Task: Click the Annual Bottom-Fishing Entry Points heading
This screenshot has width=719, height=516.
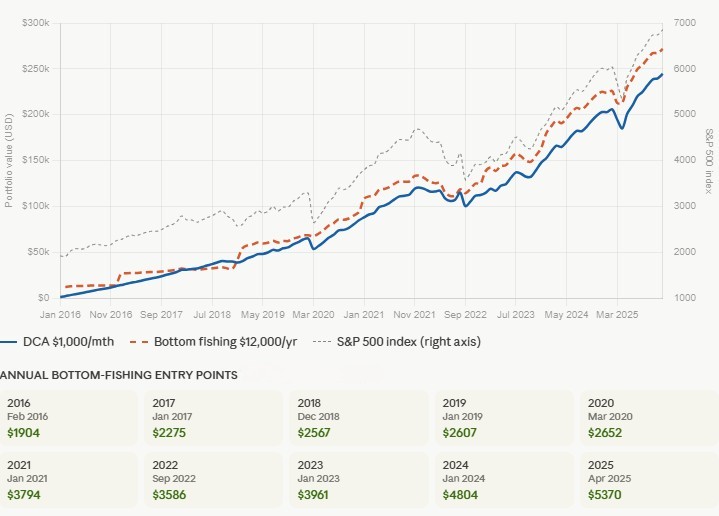Action: pos(118,375)
